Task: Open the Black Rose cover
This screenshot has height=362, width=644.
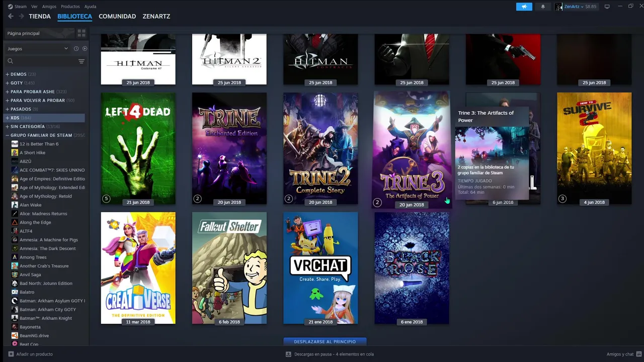Action: click(x=412, y=268)
